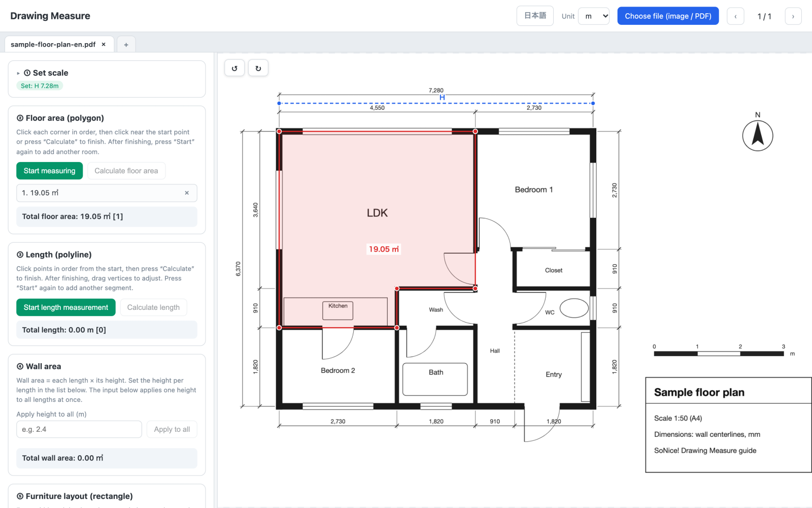
Task: Click the Bedroom 1 room label
Action: point(534,189)
